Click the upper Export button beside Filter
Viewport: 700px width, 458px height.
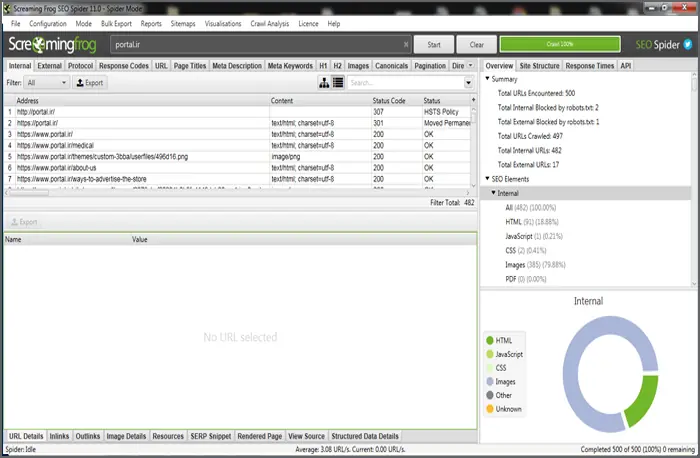[x=90, y=83]
